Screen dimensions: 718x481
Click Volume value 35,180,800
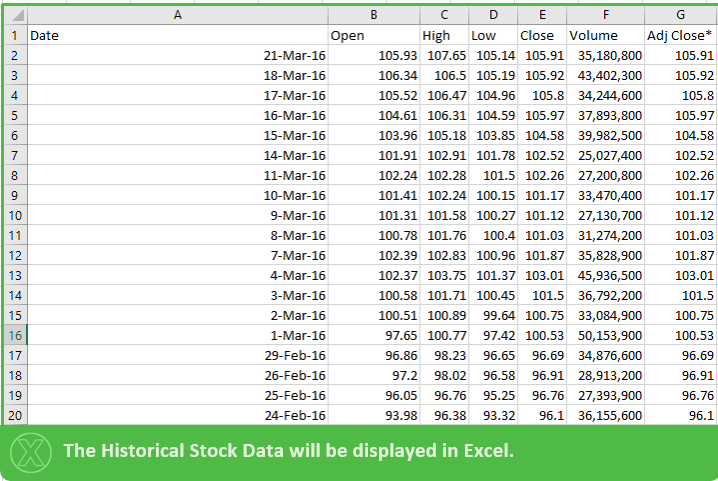point(605,55)
